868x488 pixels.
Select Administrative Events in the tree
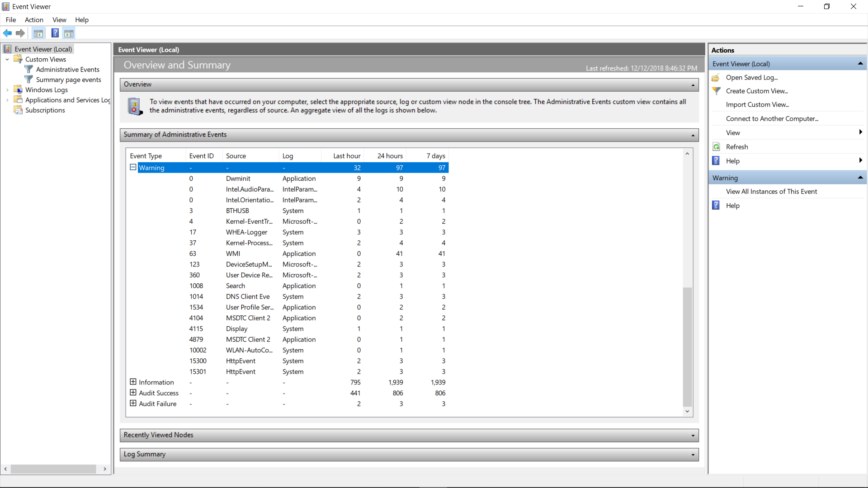(x=67, y=70)
